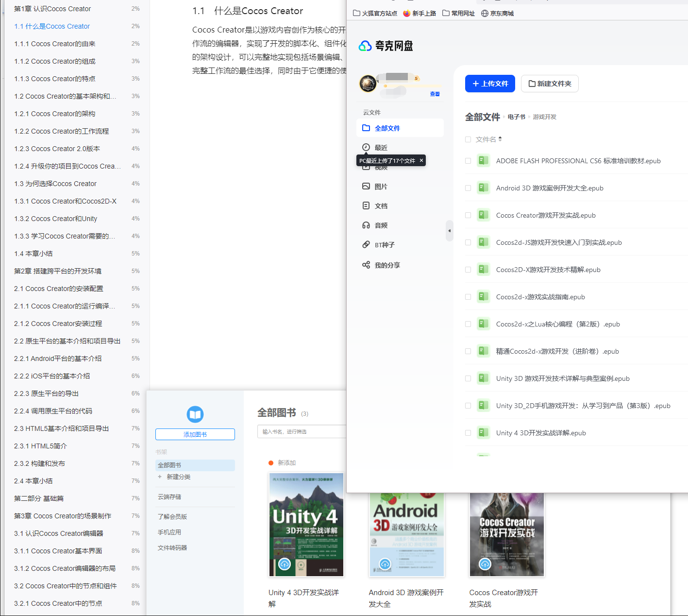688x616 pixels.
Task: Click epub icon of Android 3D 游戏案例开发大全
Action: 483,188
